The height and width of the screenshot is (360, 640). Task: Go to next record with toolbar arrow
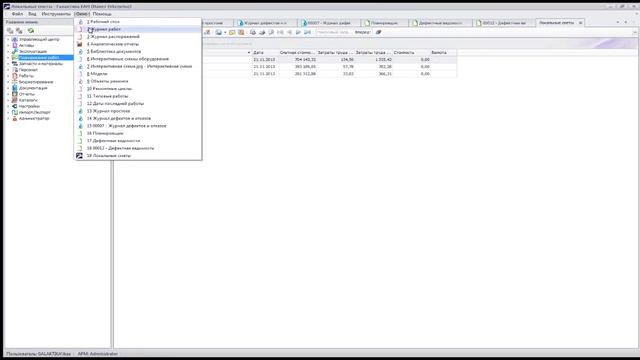tap(298, 32)
